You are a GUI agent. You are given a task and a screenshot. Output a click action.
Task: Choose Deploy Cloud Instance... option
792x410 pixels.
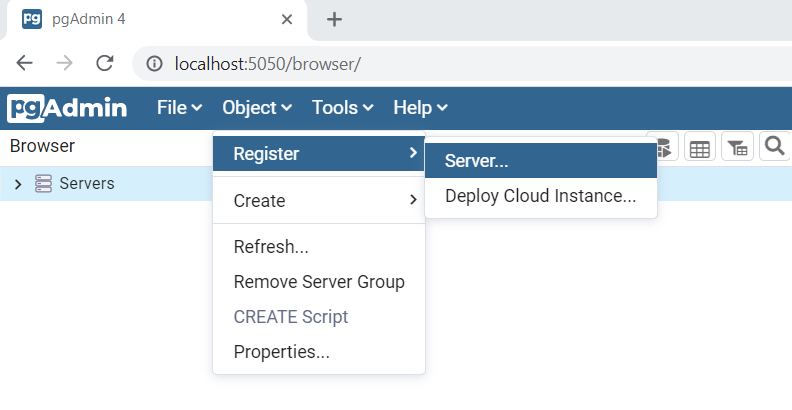[541, 196]
